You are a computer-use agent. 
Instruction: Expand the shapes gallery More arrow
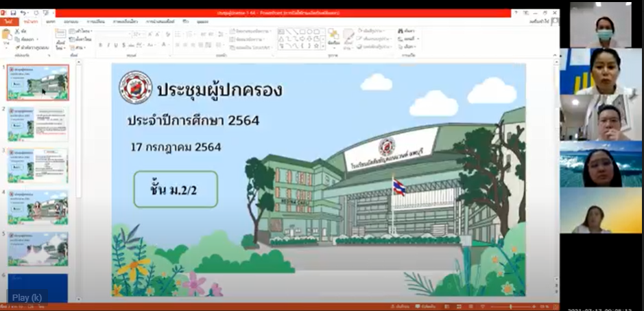(x=323, y=46)
